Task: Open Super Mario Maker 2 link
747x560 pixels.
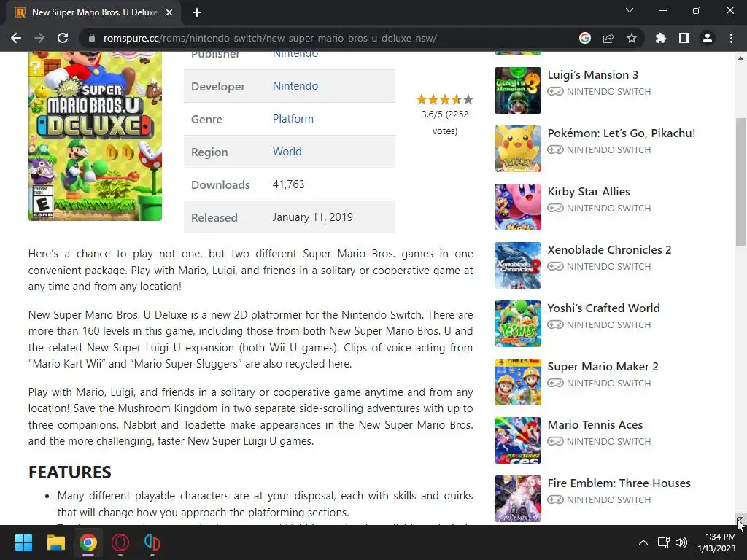Action: [603, 366]
